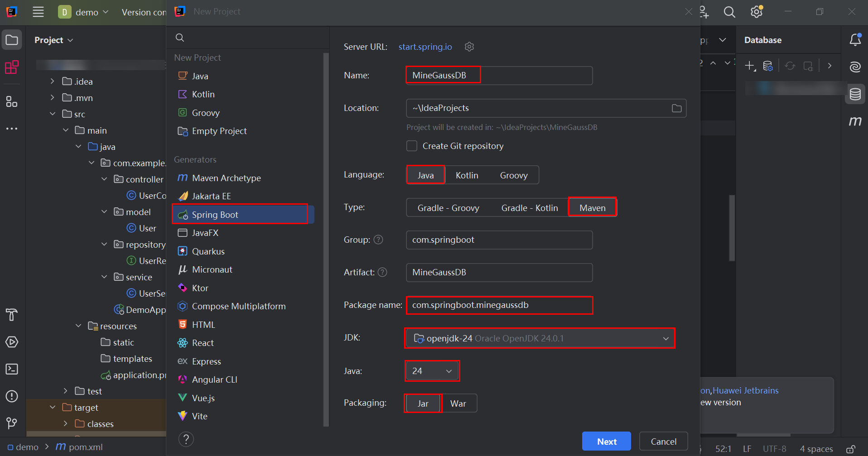
Task: Click the UTF-8 encoding status entry
Action: coord(774,449)
